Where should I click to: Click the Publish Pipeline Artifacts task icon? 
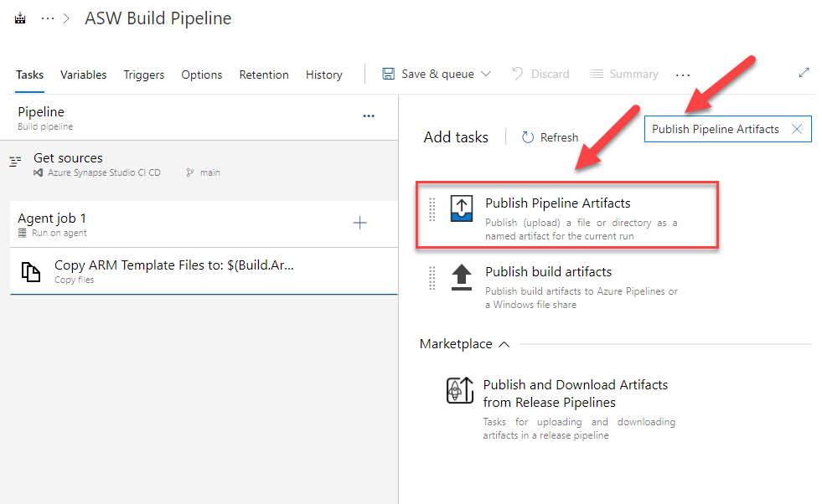click(x=462, y=208)
